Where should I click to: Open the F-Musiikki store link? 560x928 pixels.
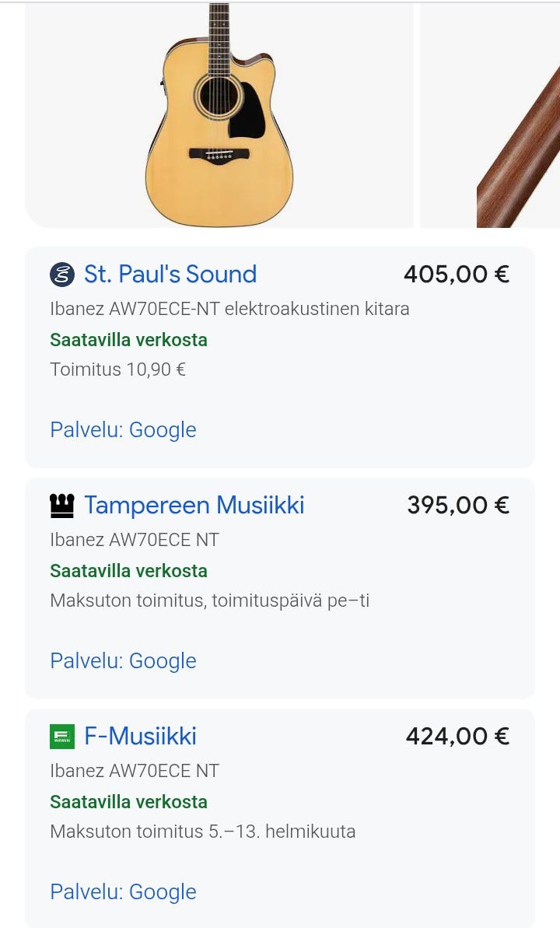[x=140, y=736]
